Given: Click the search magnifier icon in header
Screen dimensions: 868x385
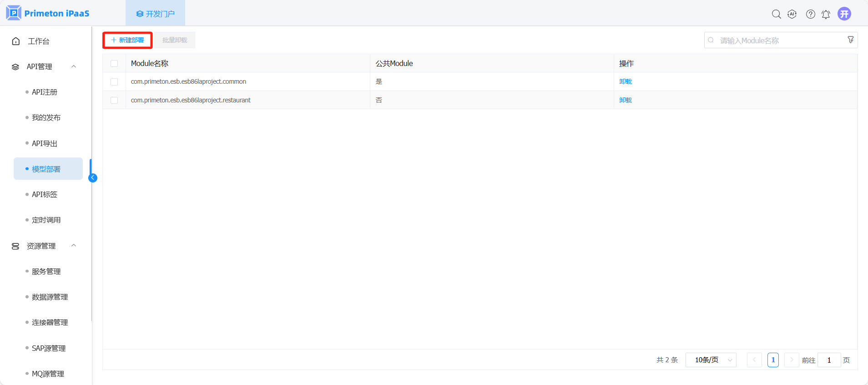Looking at the screenshot, I should coord(776,14).
